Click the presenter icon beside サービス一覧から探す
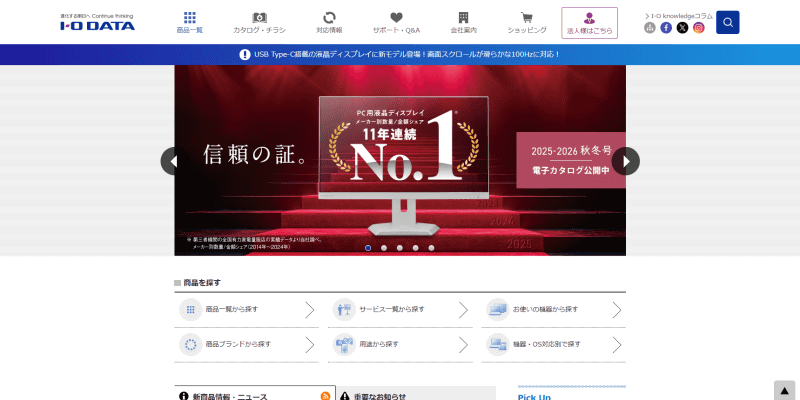Viewport: 800px width, 400px height. pos(344,310)
